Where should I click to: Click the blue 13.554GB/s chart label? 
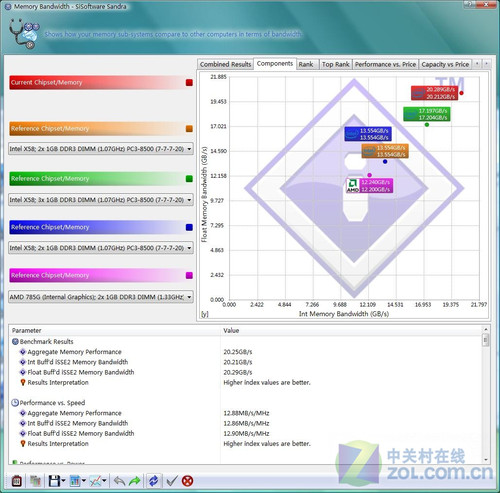click(368, 134)
